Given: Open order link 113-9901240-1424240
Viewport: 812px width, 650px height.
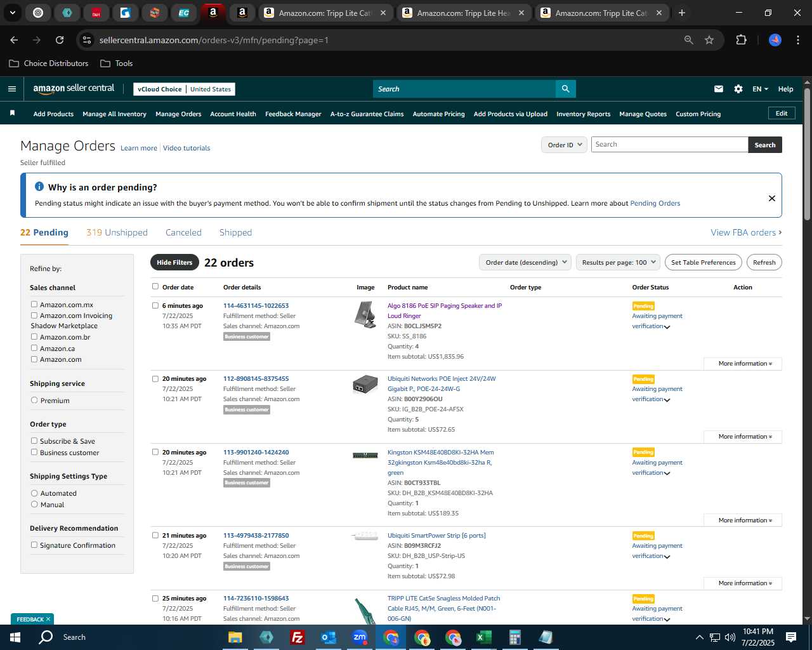Looking at the screenshot, I should point(256,453).
